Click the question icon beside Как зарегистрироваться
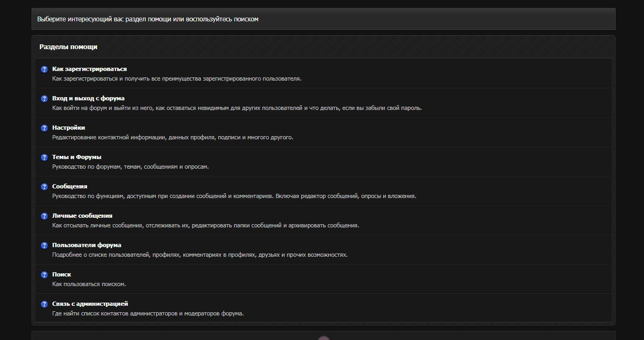 click(x=44, y=69)
